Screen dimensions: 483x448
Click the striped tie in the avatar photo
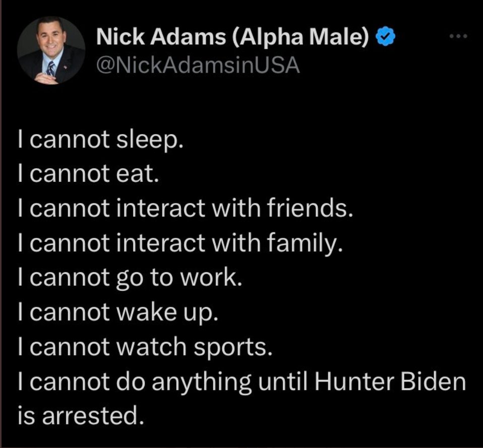point(51,69)
